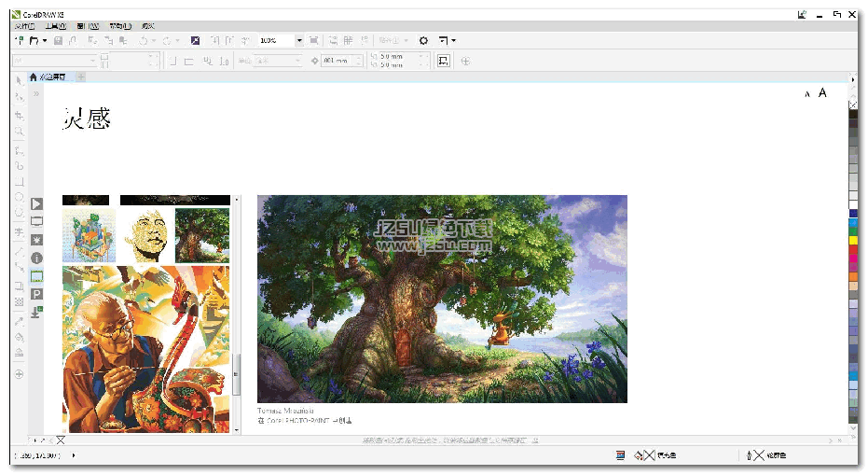Screen dimensions: 868x475
Task: Click the gallery scrollbar handle
Action: [237, 374]
